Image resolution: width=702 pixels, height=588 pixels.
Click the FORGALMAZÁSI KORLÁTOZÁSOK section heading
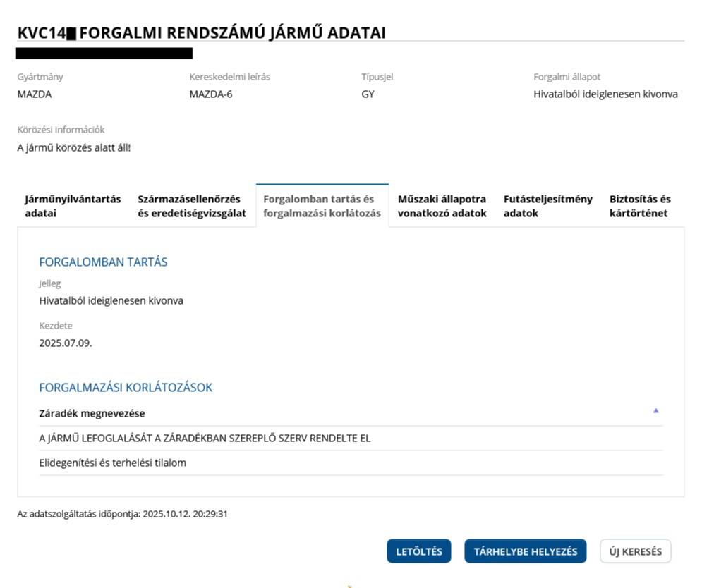pyautogui.click(x=126, y=388)
